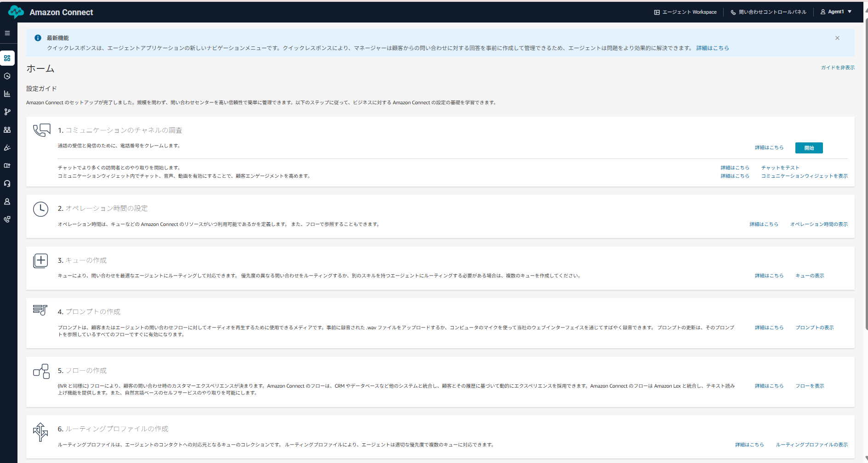Click the 設定ガイド section heading
Image resolution: width=868 pixels, height=463 pixels.
point(41,89)
